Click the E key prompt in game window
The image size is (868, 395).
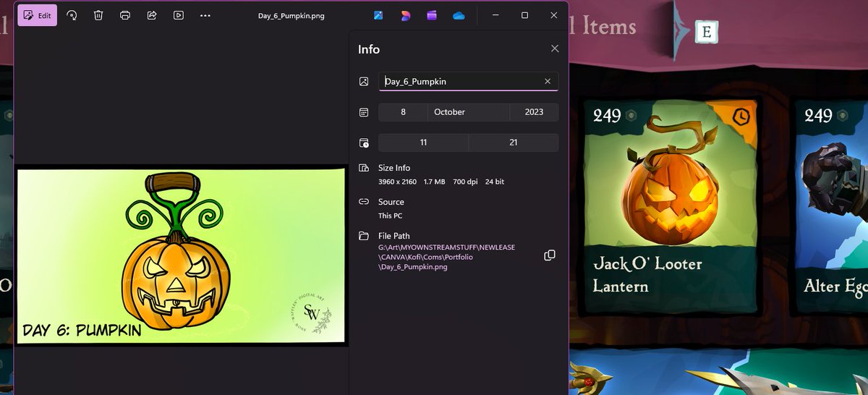click(706, 31)
